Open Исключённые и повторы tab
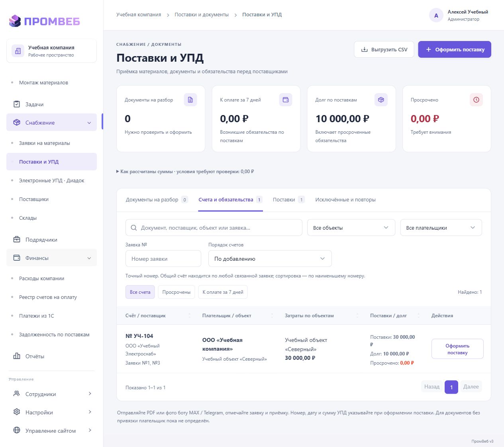504x447 pixels. tap(345, 200)
